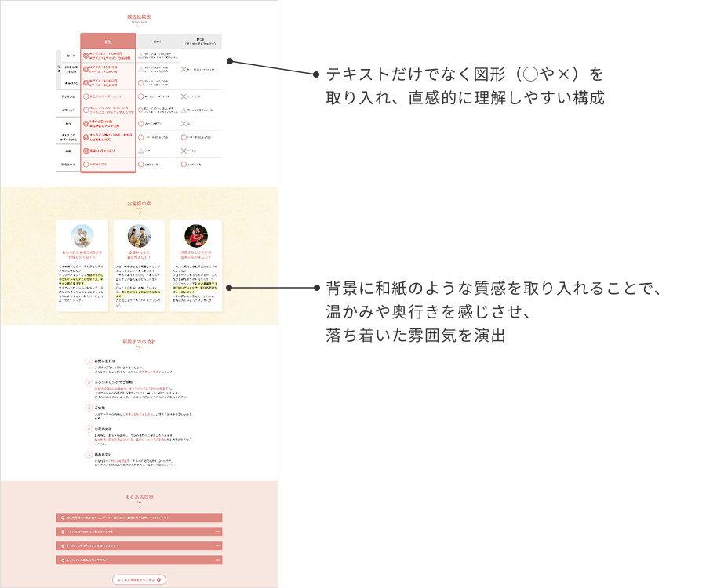706x588 pixels.
Task: Click the cross mark in the デザイン性 row
Action: (184, 96)
